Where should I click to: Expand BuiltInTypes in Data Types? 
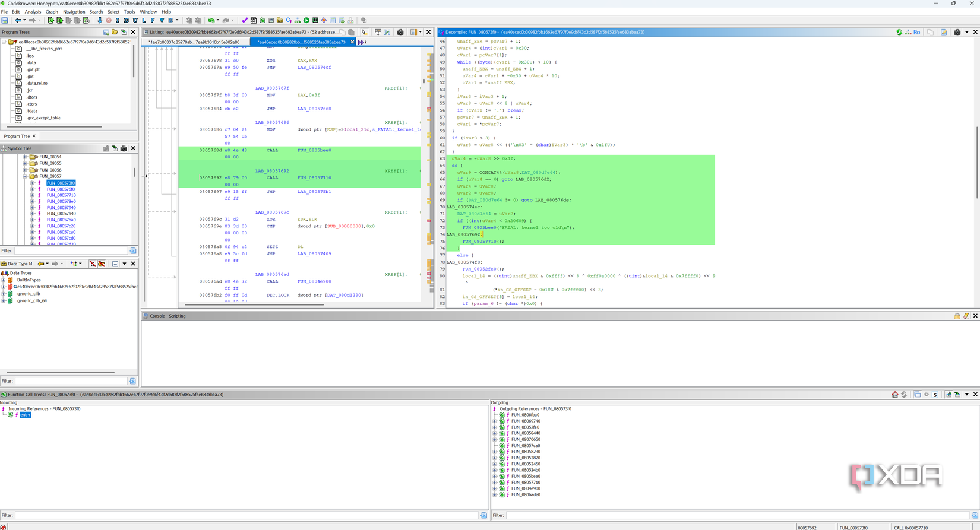pyautogui.click(x=4, y=280)
